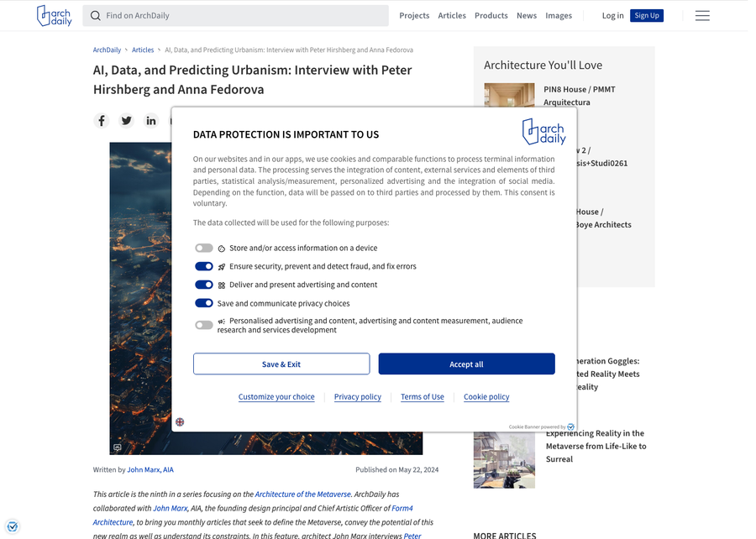Click the store information cookie purpose icon

tap(221, 249)
